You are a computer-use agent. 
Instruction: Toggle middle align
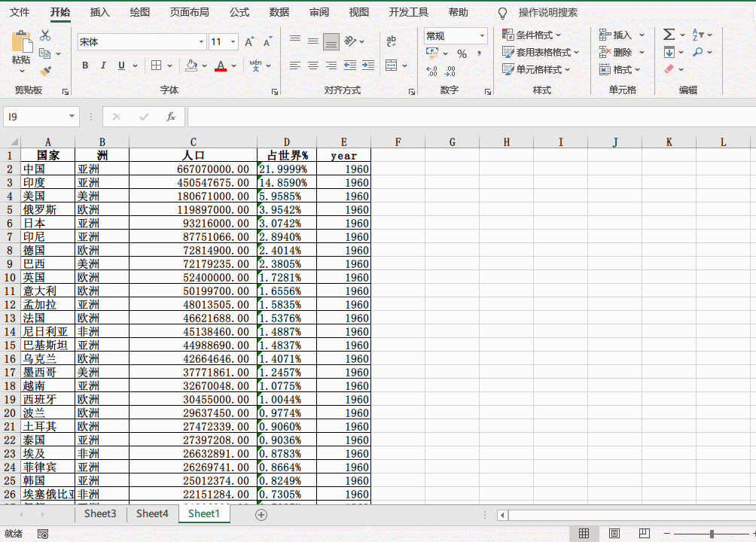pyautogui.click(x=313, y=41)
